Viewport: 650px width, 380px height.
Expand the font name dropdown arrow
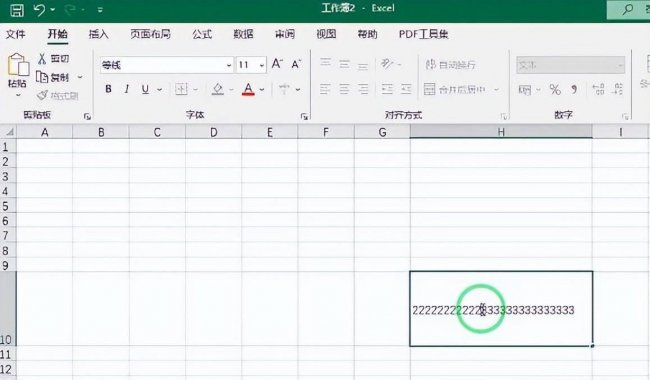[x=229, y=65]
